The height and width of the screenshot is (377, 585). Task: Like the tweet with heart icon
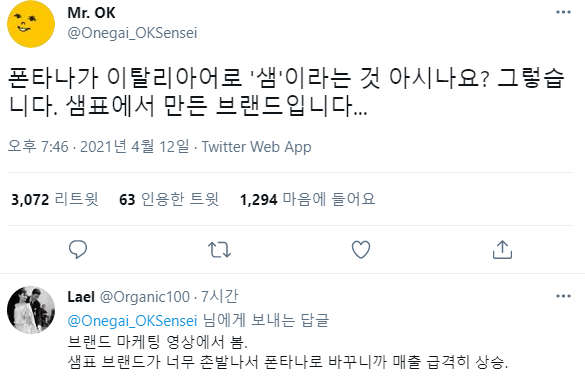click(361, 249)
